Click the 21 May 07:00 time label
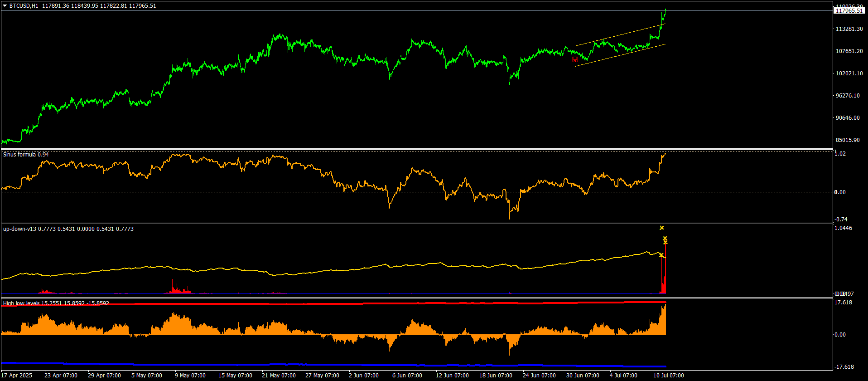 [x=279, y=376]
